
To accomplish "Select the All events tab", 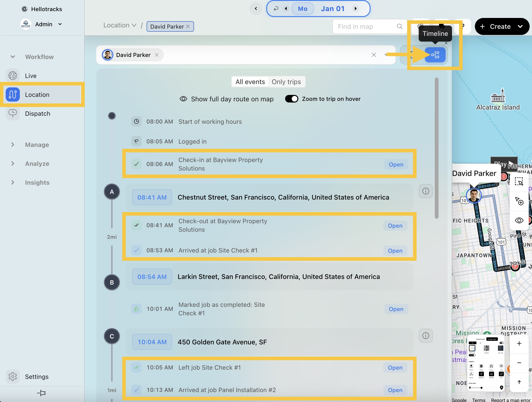I will click(x=250, y=82).
